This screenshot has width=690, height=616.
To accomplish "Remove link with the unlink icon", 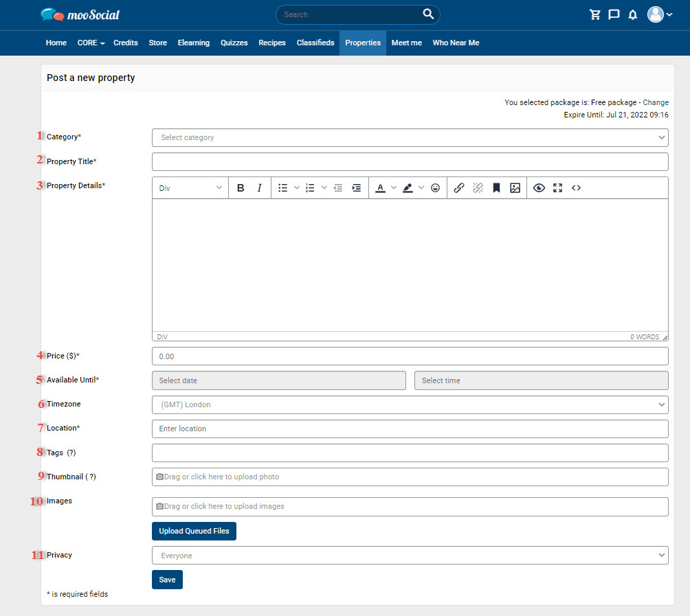I will pyautogui.click(x=478, y=187).
